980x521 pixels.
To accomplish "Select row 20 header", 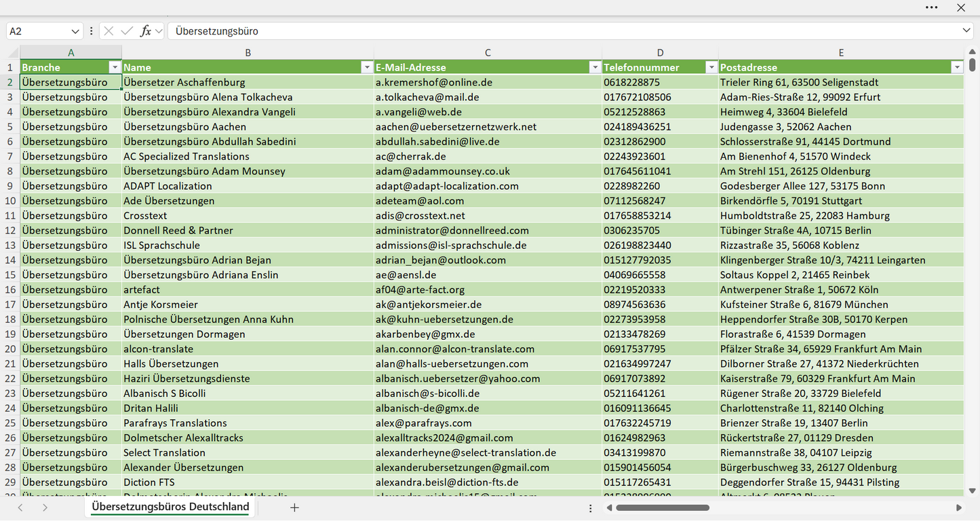I will 10,349.
